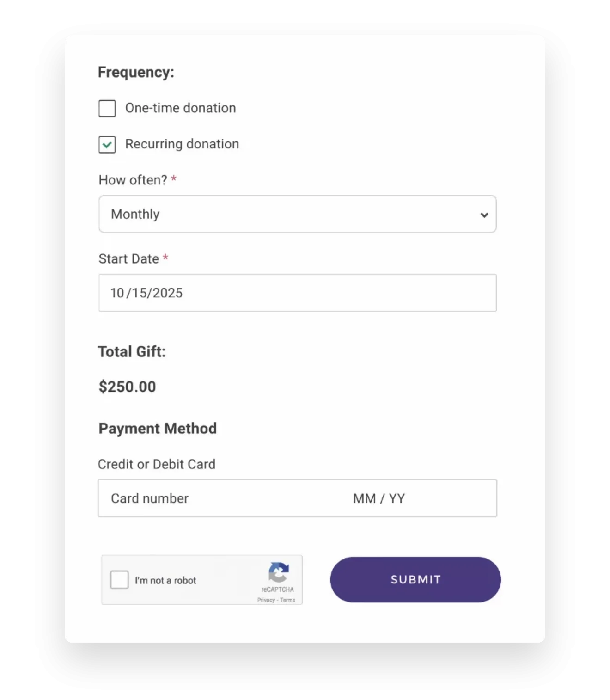The width and height of the screenshot is (610, 700).
Task: Check the One-time donation checkbox
Action: [x=107, y=109]
